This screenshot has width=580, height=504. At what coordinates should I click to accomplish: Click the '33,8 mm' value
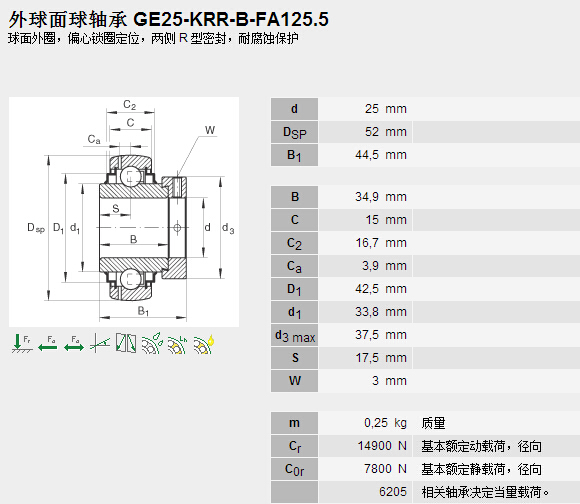click(381, 312)
